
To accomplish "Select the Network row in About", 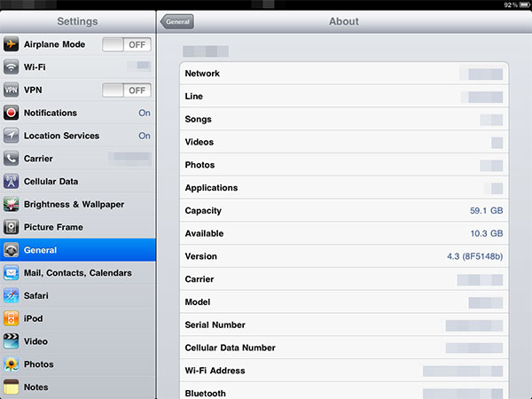I will [x=344, y=74].
